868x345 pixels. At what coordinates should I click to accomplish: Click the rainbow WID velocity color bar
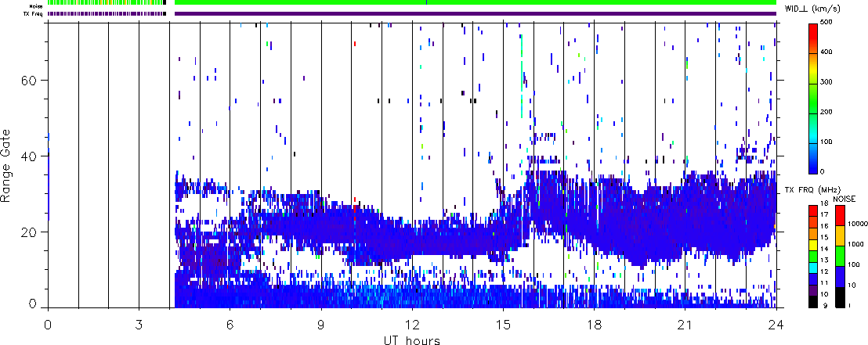tap(813, 99)
